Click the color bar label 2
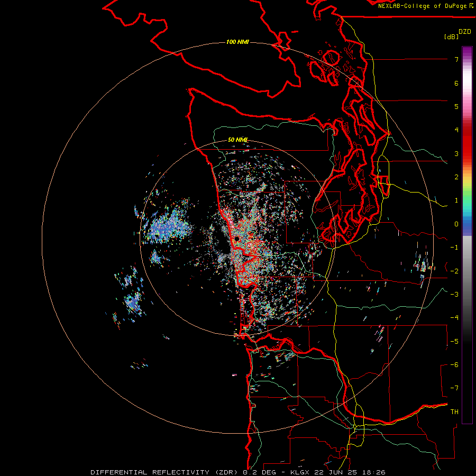The image size is (476, 476). pyautogui.click(x=456, y=177)
